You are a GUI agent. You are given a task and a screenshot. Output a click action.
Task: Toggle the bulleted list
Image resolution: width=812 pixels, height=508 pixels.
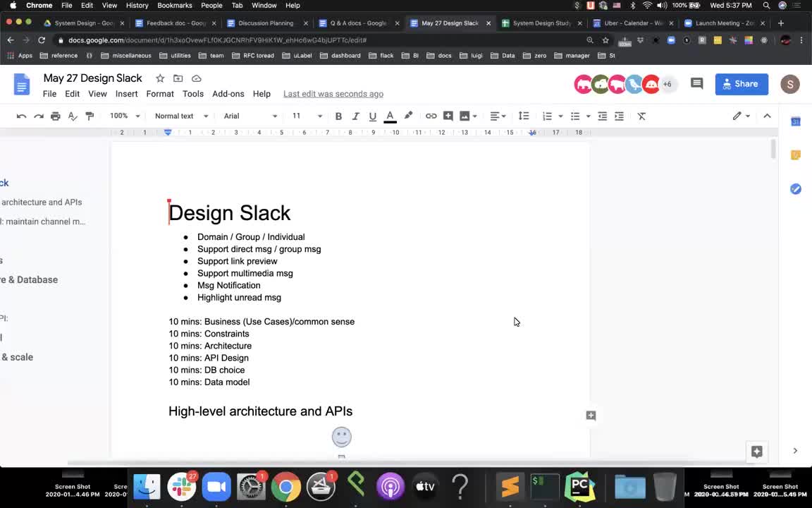[575, 116]
